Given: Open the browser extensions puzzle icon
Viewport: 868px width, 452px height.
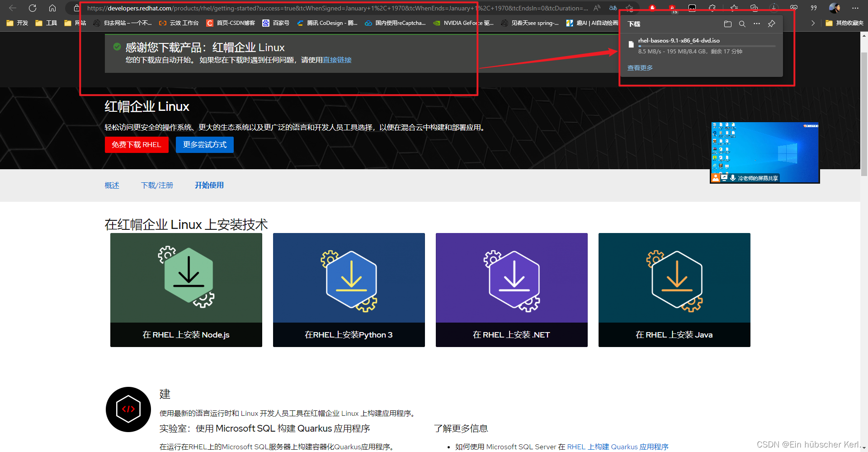Looking at the screenshot, I should coord(712,8).
